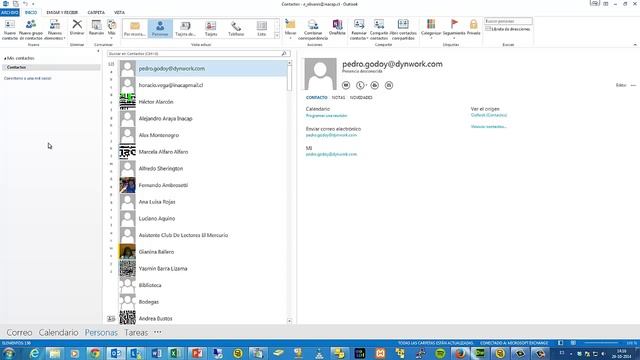
Task: Open the NOTAS tab of the contact
Action: (338, 98)
